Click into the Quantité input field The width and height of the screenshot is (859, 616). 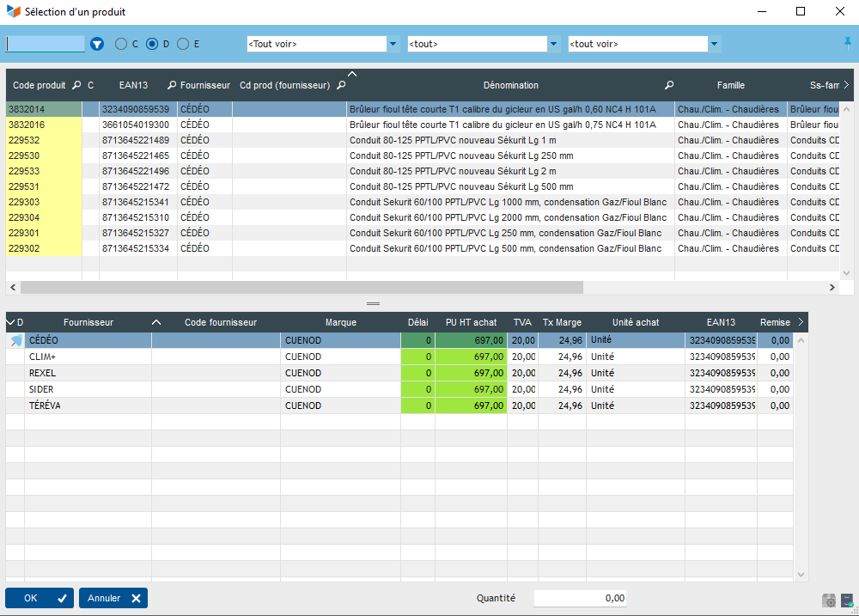(x=579, y=598)
